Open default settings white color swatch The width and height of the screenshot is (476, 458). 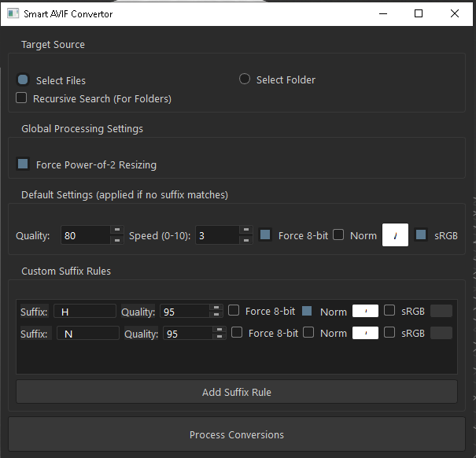coord(395,235)
